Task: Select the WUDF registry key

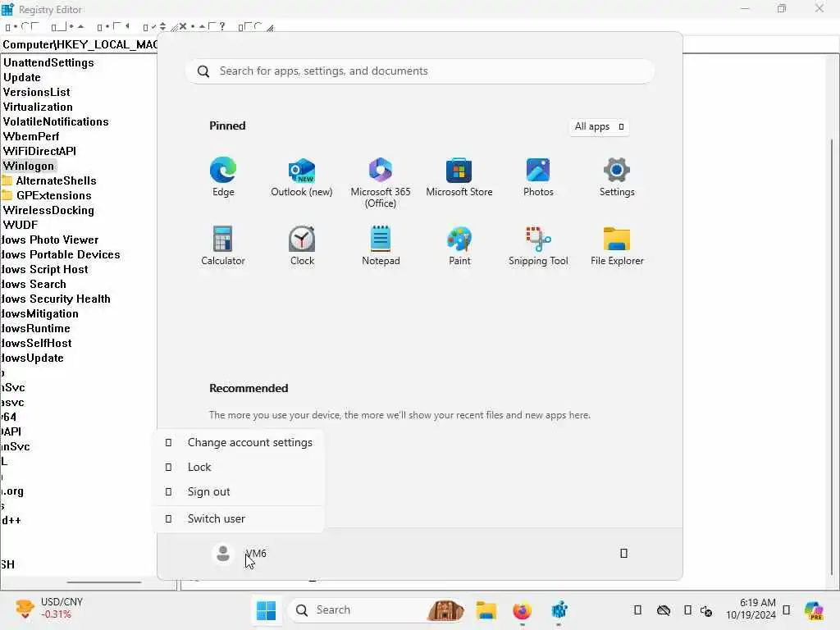Action: [21, 225]
